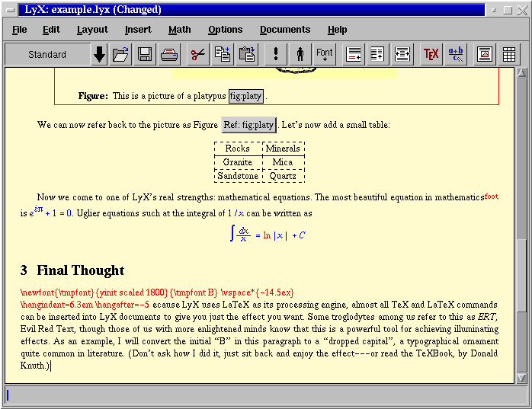This screenshot has width=532, height=409.
Task: Click the Sandstone table cell
Action: coord(238,176)
